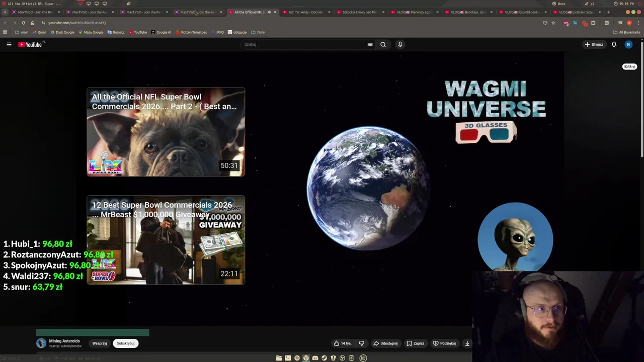
Task: Open Mapy Google bookmark
Action: [91, 32]
